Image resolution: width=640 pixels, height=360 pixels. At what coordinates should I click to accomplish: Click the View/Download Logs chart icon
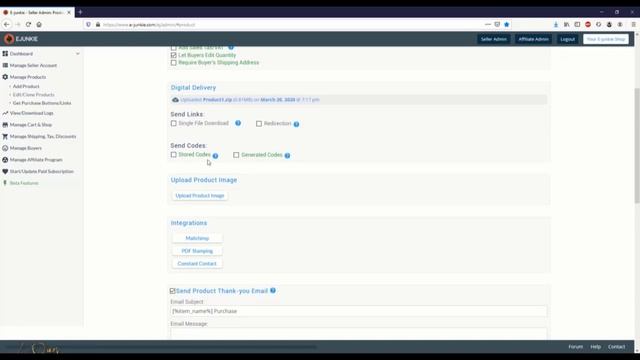click(x=5, y=113)
